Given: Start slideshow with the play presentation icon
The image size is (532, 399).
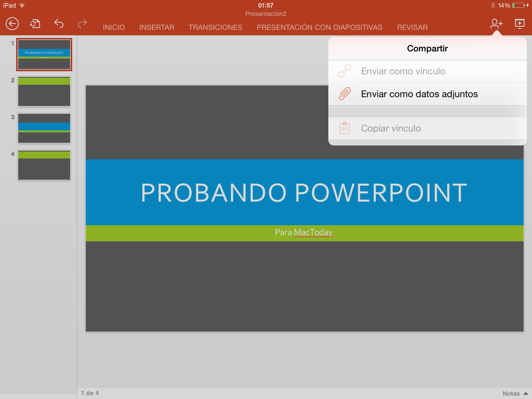Looking at the screenshot, I should pyautogui.click(x=520, y=24).
